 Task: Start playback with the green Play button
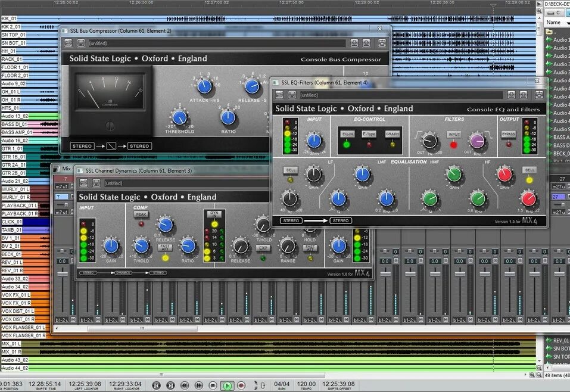click(x=227, y=385)
